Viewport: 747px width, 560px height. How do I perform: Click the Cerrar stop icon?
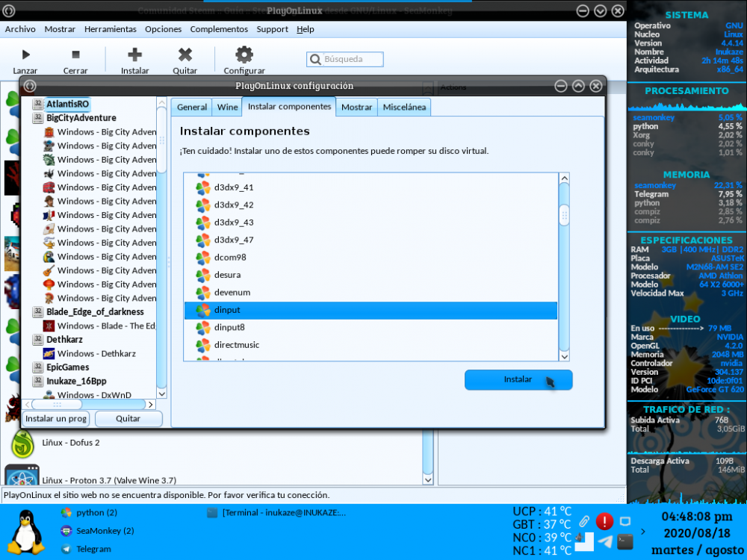[75, 55]
